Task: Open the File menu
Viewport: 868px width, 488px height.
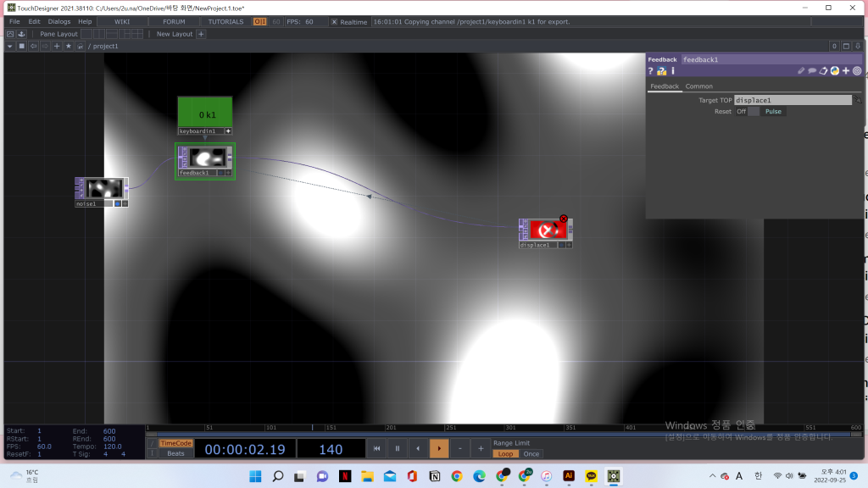Action: pyautogui.click(x=14, y=21)
